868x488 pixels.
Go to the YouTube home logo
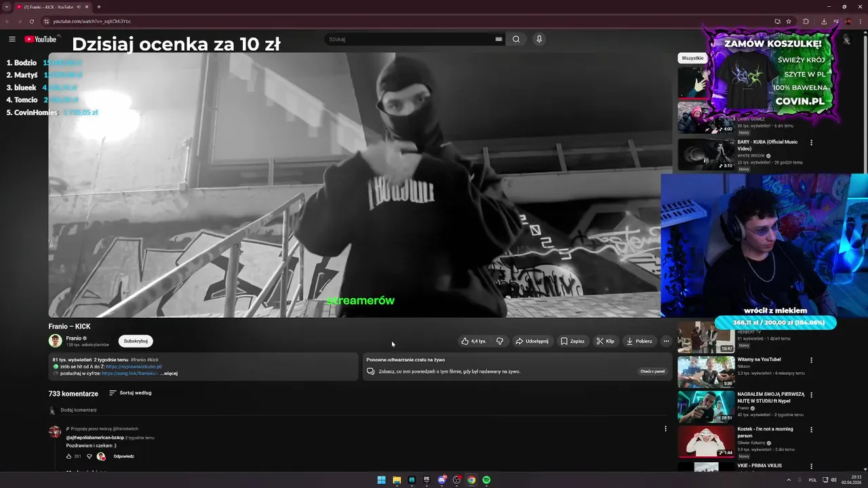point(41,39)
